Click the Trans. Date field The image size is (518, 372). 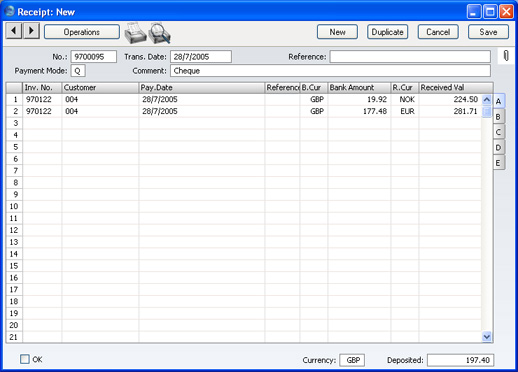(201, 57)
